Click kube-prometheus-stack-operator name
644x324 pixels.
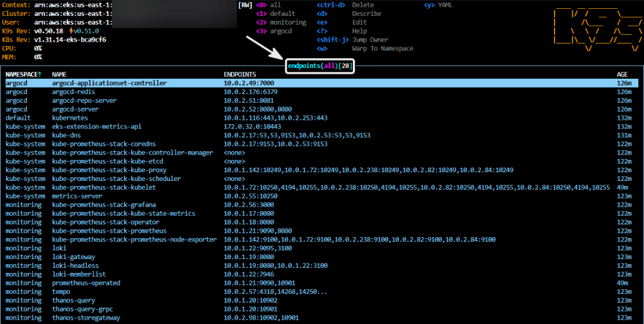106,222
